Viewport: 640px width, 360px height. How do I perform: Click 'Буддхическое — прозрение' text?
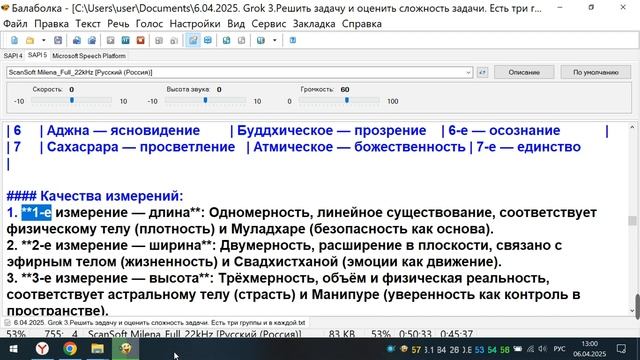pyautogui.click(x=331, y=131)
